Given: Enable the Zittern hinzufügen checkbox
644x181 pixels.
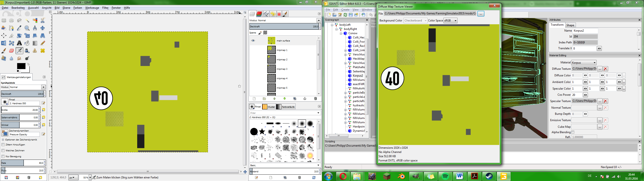Looking at the screenshot, I should coord(3,145).
